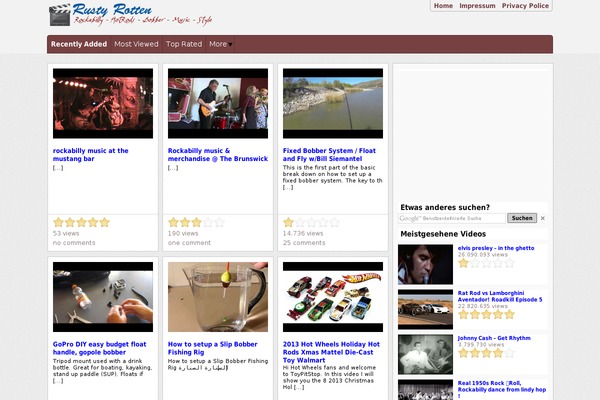Click '190 views' under The Brunswick video
Image resolution: width=600 pixels, height=400 pixels.
[x=183, y=233]
